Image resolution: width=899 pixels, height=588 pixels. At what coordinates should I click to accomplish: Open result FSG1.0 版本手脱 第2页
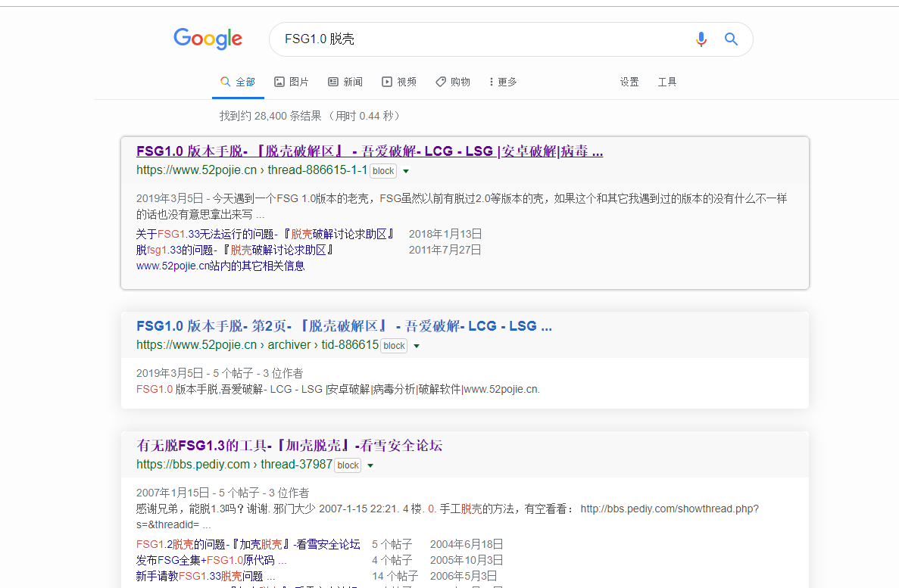344,326
